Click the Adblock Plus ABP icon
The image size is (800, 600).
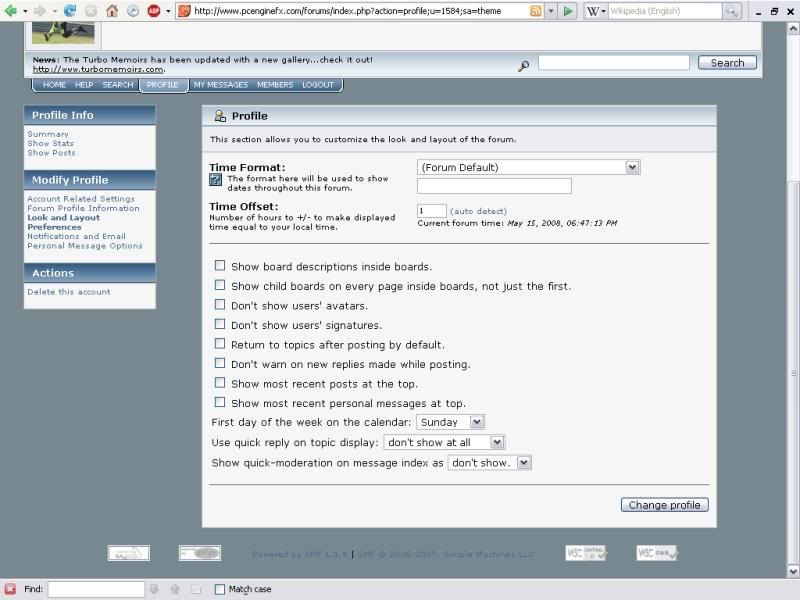[x=154, y=11]
